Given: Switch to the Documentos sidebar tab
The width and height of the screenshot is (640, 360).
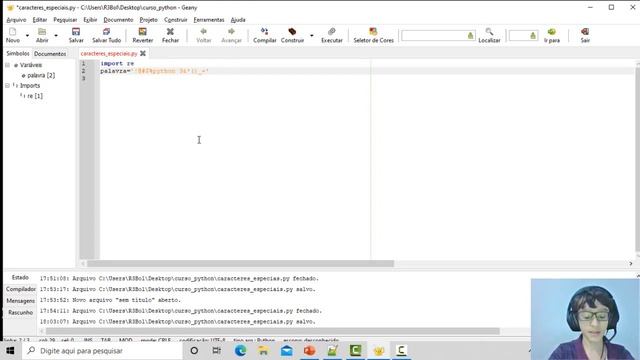Looking at the screenshot, I should point(50,53).
